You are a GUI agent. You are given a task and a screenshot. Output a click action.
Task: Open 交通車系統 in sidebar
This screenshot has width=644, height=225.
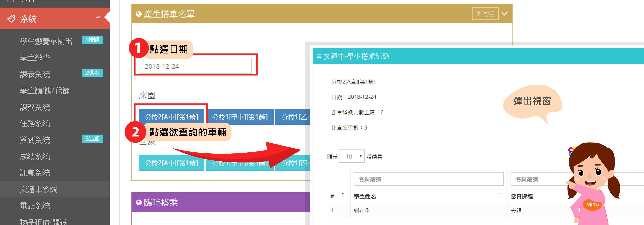point(39,189)
